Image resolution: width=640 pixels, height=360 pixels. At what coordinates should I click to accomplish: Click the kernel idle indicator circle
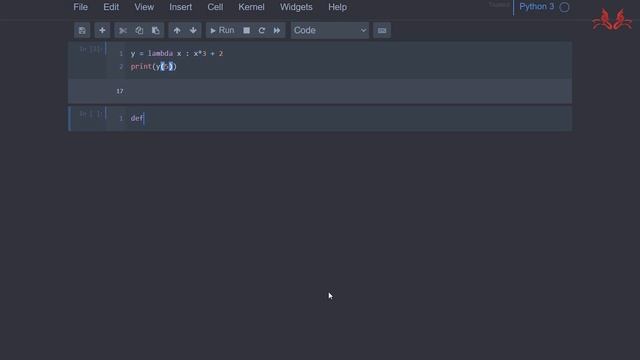click(564, 7)
